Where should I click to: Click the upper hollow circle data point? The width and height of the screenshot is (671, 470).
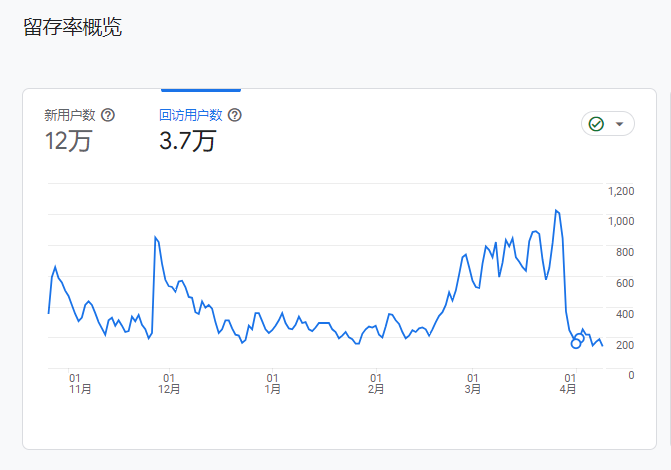coord(580,338)
